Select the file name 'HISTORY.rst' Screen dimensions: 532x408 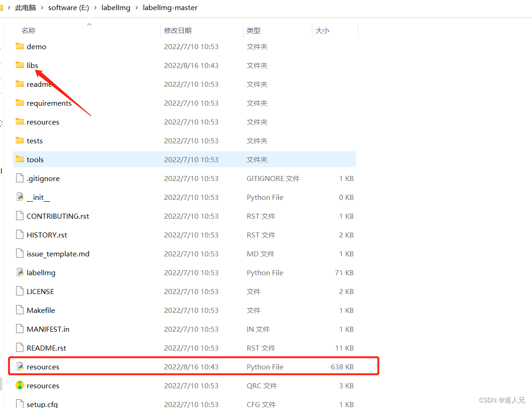[x=47, y=235]
